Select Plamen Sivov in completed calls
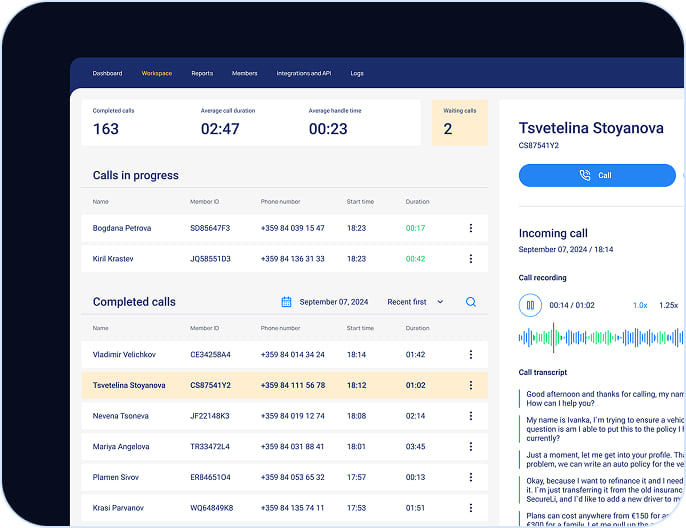686x528 pixels. (x=116, y=477)
